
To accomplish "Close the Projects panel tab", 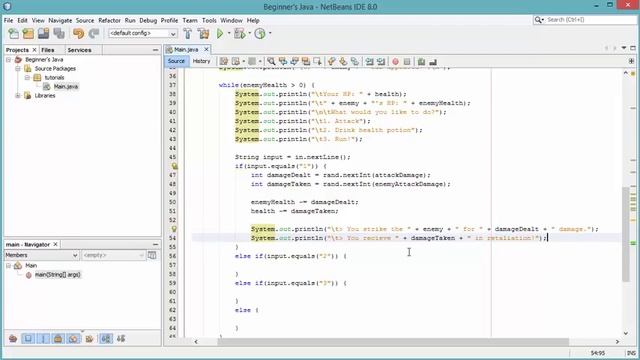I will [34, 50].
